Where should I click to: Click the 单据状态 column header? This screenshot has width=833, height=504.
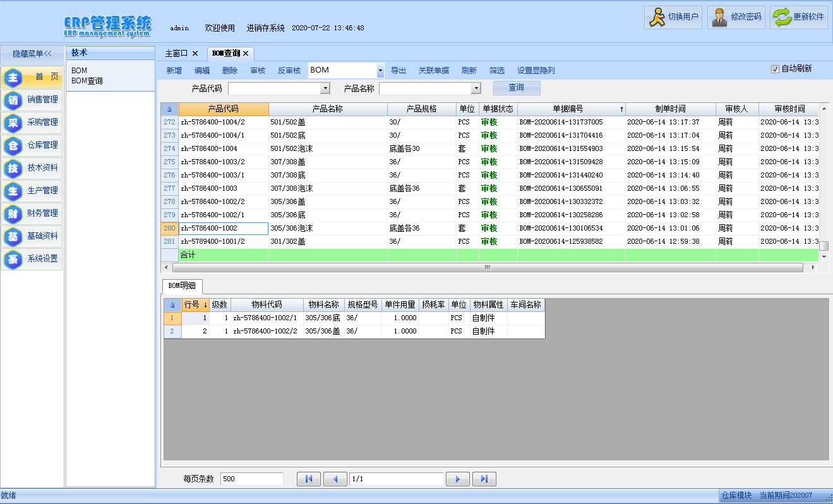498,109
